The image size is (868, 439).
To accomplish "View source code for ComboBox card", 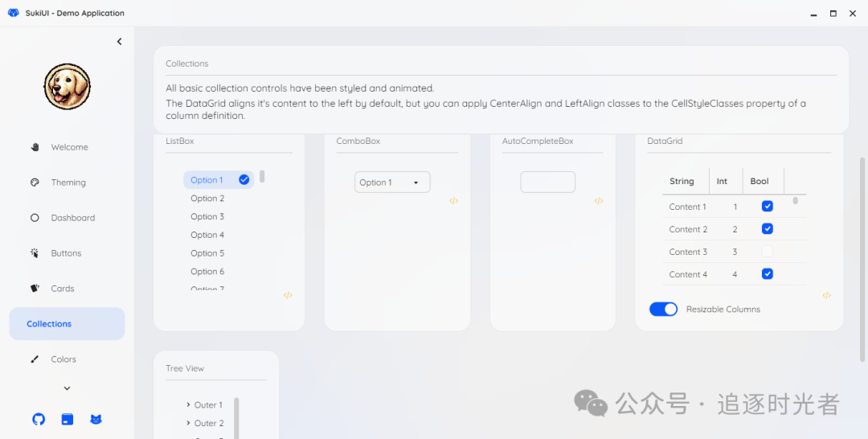I will [453, 201].
